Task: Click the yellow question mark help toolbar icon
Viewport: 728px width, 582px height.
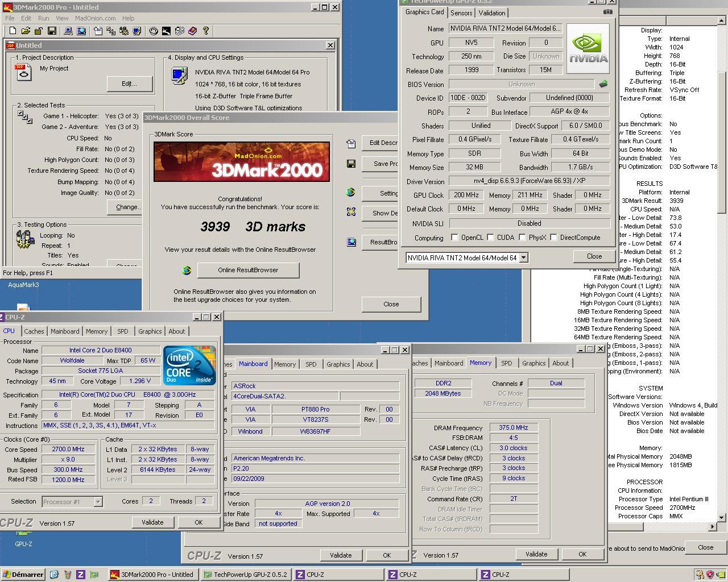Action: point(206,31)
